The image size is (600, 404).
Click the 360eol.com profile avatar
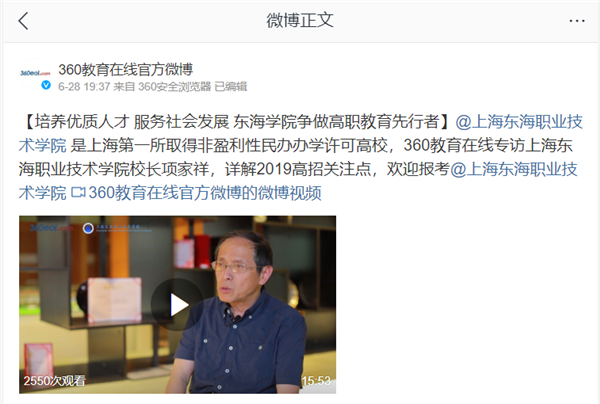click(x=35, y=73)
